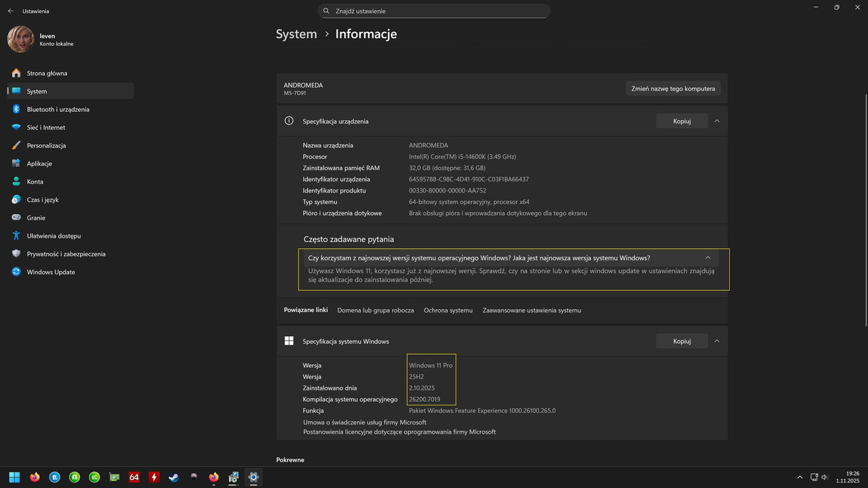This screenshot has width=868, height=488.
Task: Click Windows logo beside Specyfikacja systemu Windows
Action: 289,341
